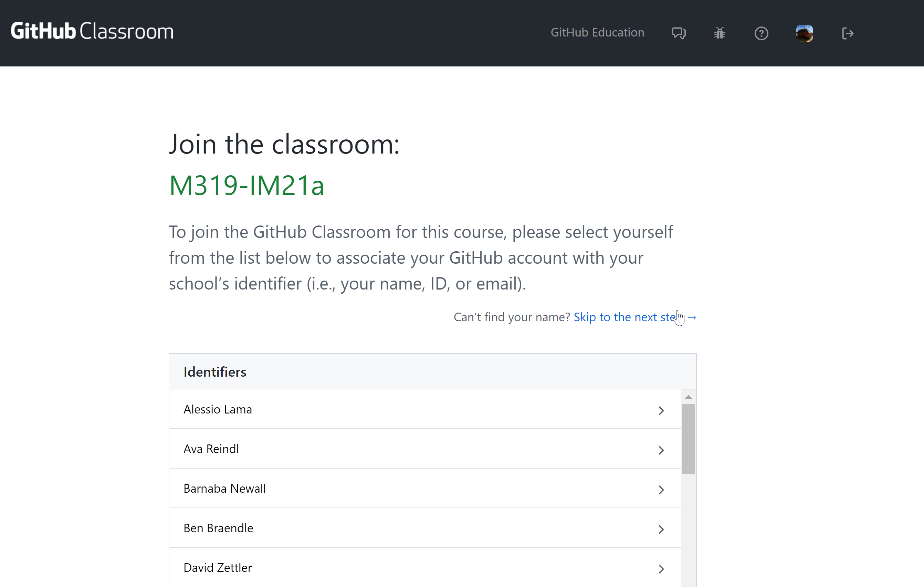Click the Identifiers list header

click(x=432, y=372)
